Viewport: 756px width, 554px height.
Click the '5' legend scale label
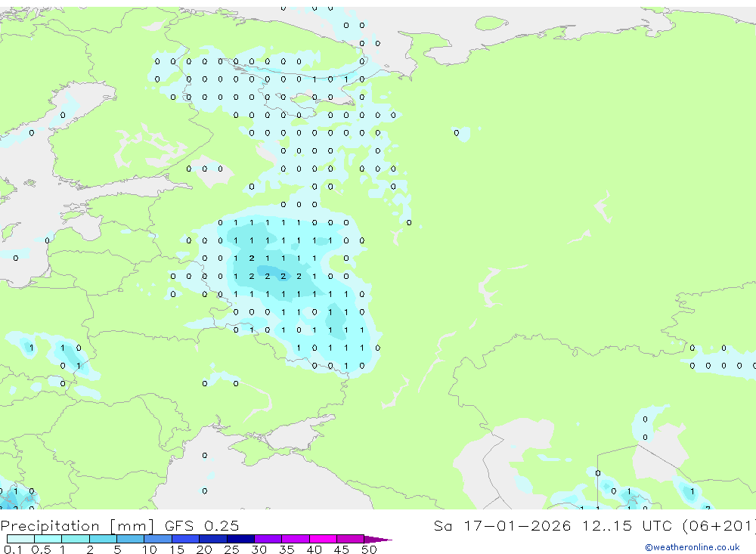(x=117, y=549)
